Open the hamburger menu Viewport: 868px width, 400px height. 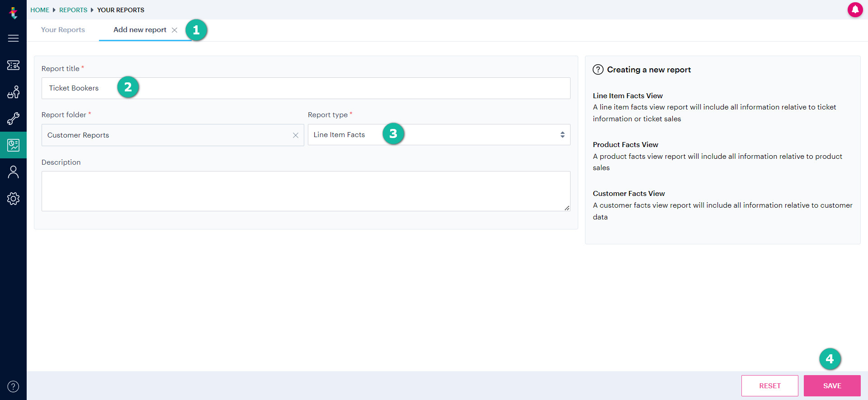[14, 38]
